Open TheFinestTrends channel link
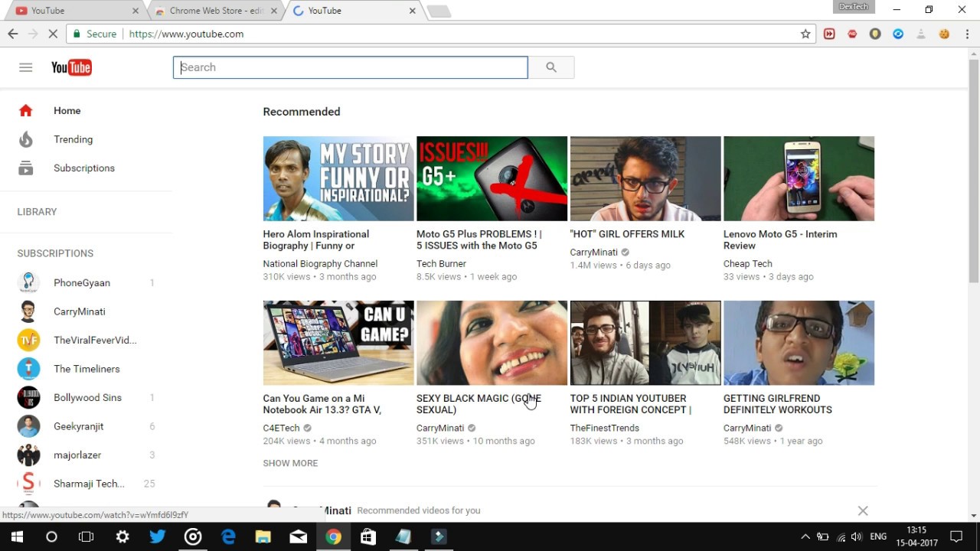Screen dimensions: 980x551 pos(604,428)
